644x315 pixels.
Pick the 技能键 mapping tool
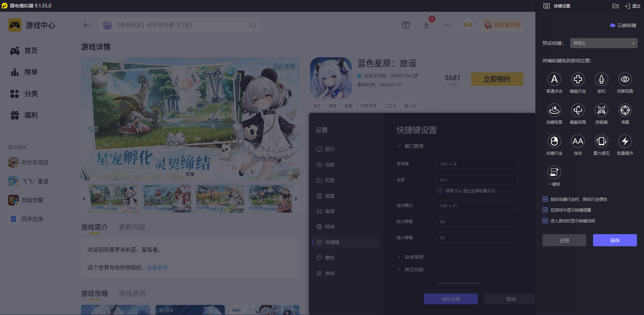click(602, 111)
